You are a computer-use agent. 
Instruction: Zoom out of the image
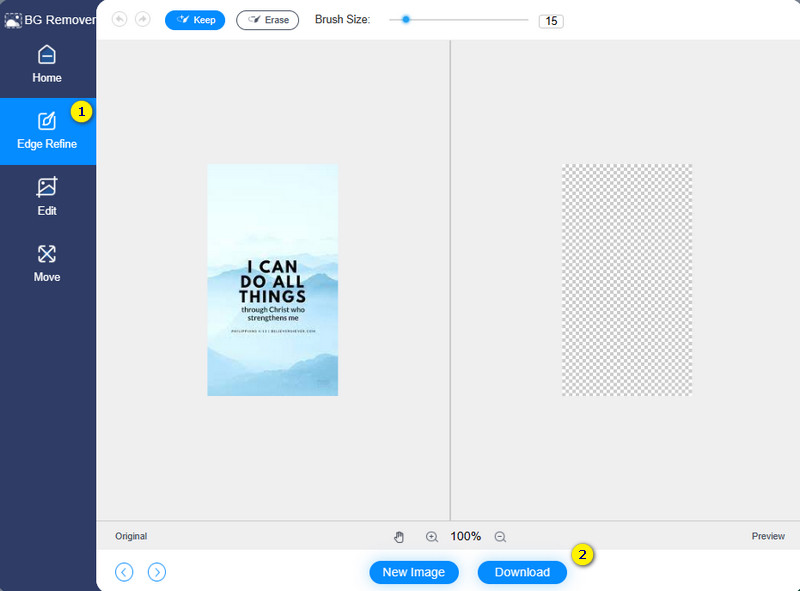pyautogui.click(x=498, y=536)
